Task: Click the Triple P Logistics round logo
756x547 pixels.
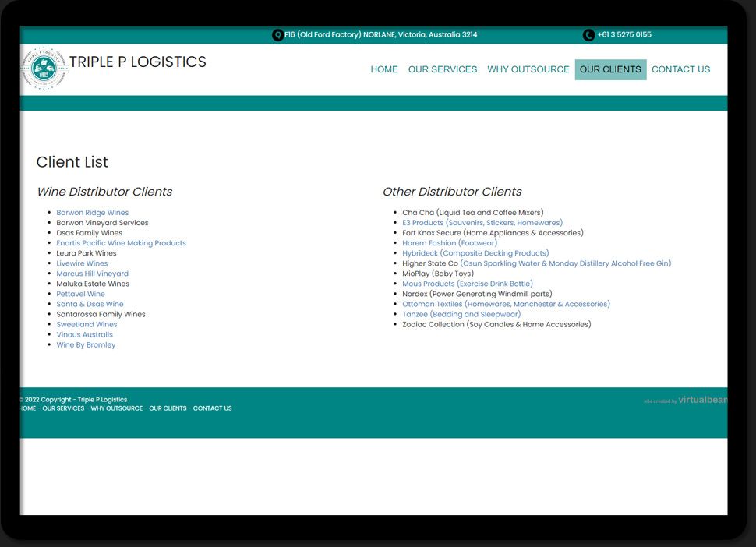Action: coord(44,69)
